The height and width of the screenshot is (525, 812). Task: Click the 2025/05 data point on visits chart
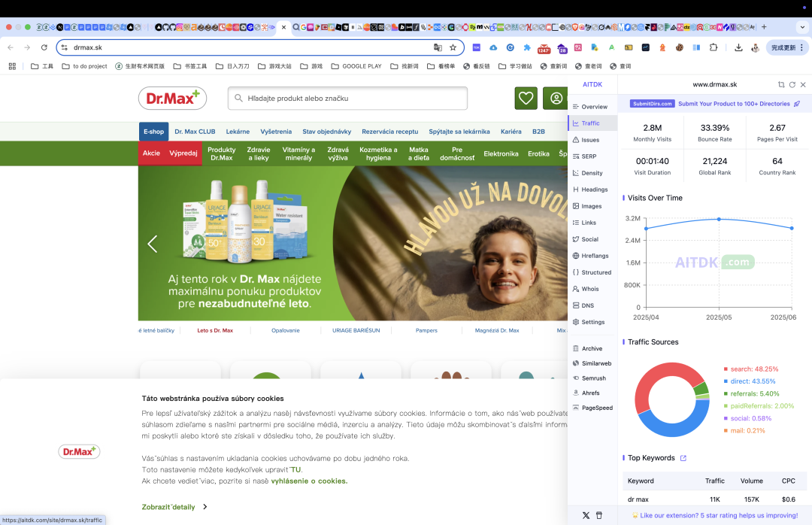point(719,219)
